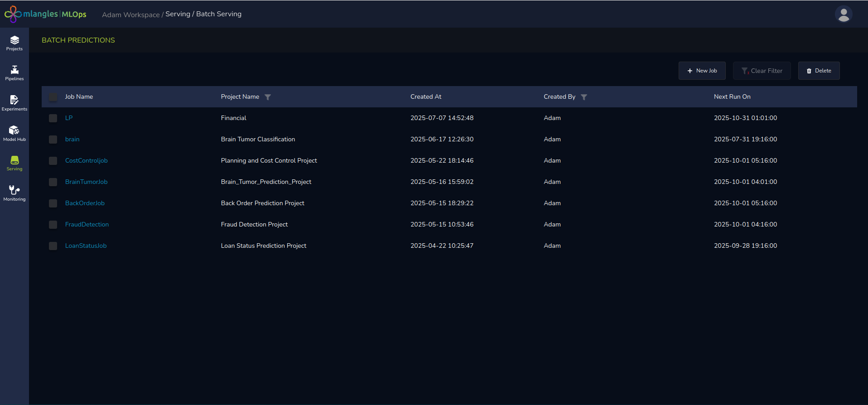The image size is (868, 405).
Task: Click the Clear Filter button
Action: click(x=762, y=71)
